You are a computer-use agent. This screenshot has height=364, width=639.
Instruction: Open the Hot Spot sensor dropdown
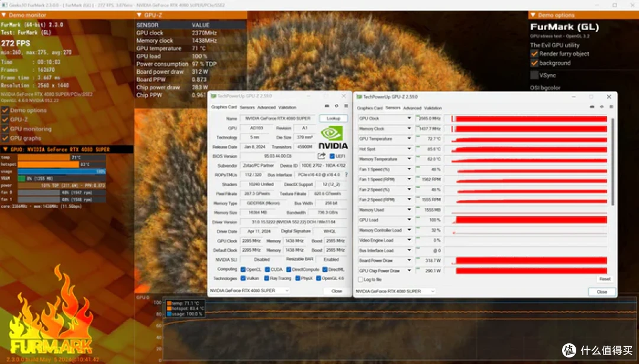coord(409,149)
